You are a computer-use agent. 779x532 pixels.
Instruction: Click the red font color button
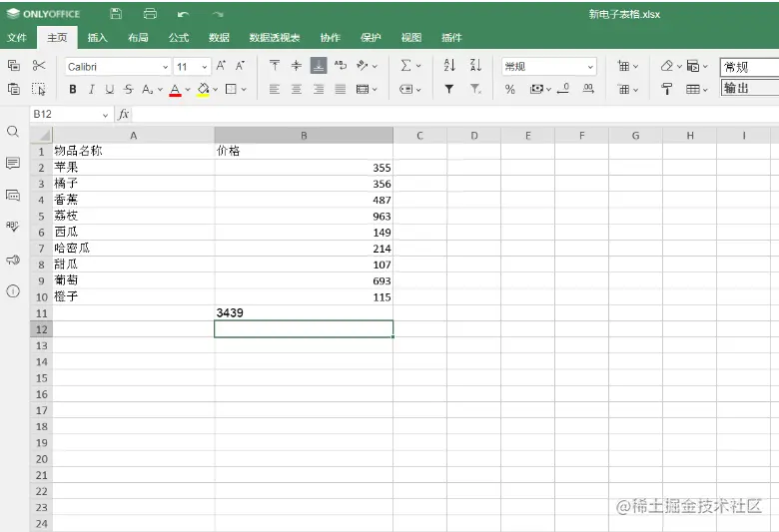(175, 90)
